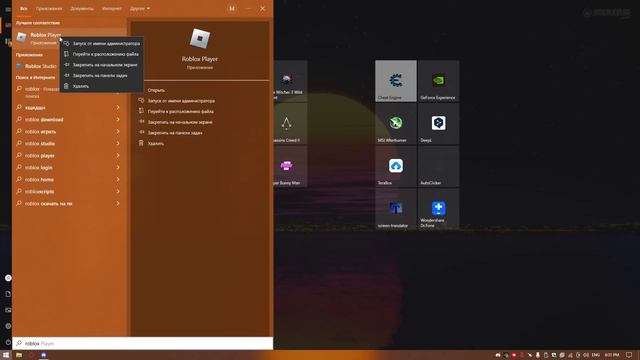
Task: Open Documents icon in Start sidebar
Action: 8,294
